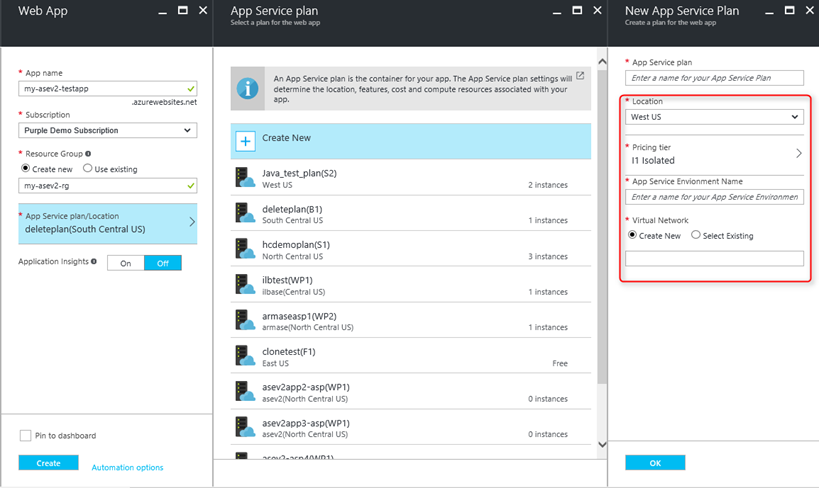
Task: Select Create New virtual network radio
Action: [633, 235]
